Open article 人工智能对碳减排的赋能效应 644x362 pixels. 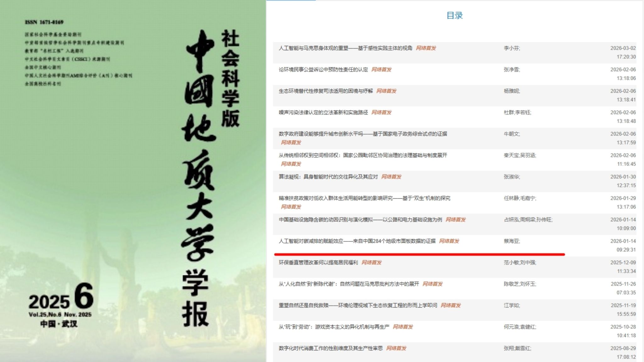pos(357,241)
